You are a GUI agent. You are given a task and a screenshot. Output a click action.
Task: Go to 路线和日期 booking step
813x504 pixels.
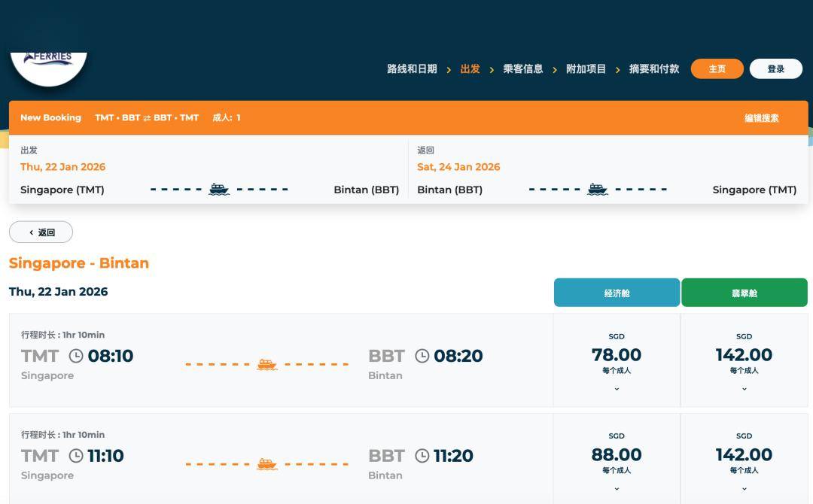point(412,69)
